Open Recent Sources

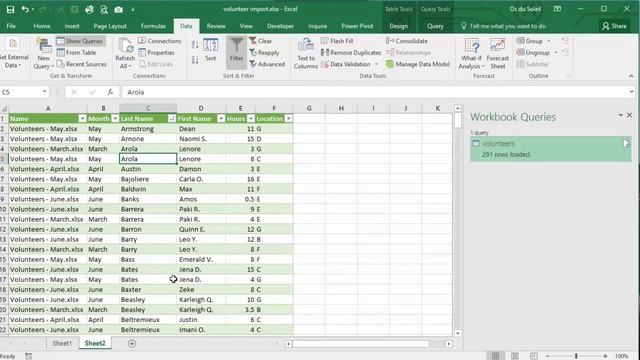tap(81, 64)
